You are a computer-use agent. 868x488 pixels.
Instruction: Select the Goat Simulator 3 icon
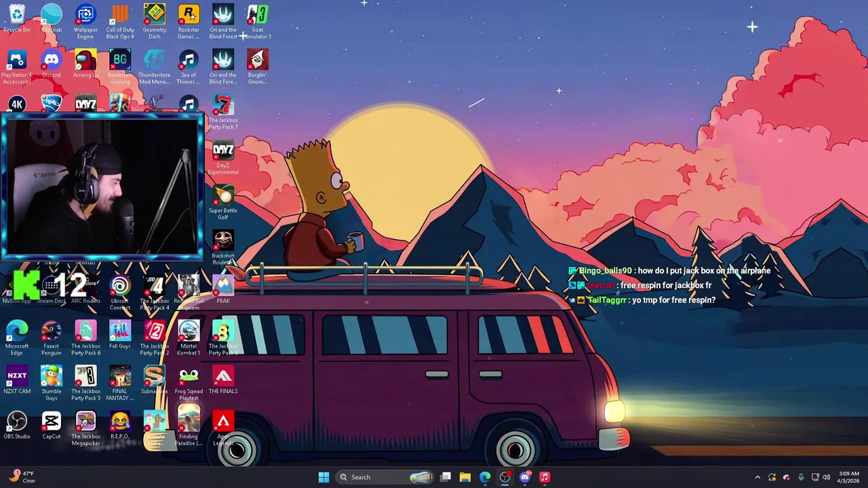tap(257, 22)
